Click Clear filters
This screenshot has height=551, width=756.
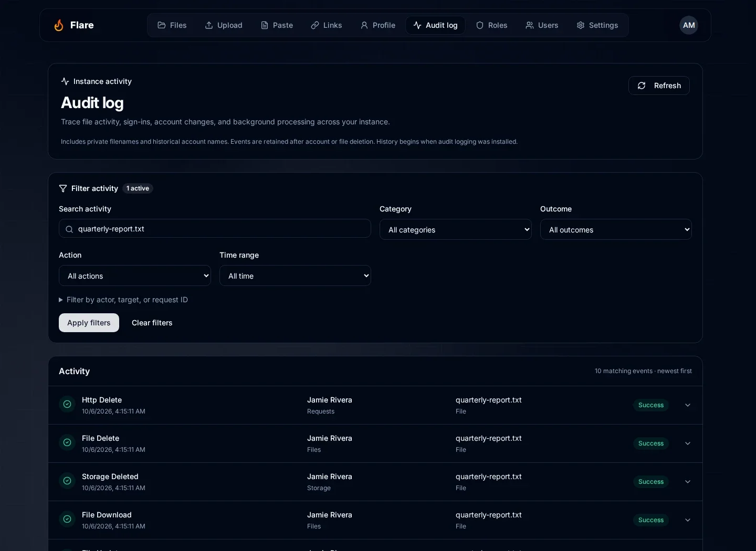tap(152, 323)
